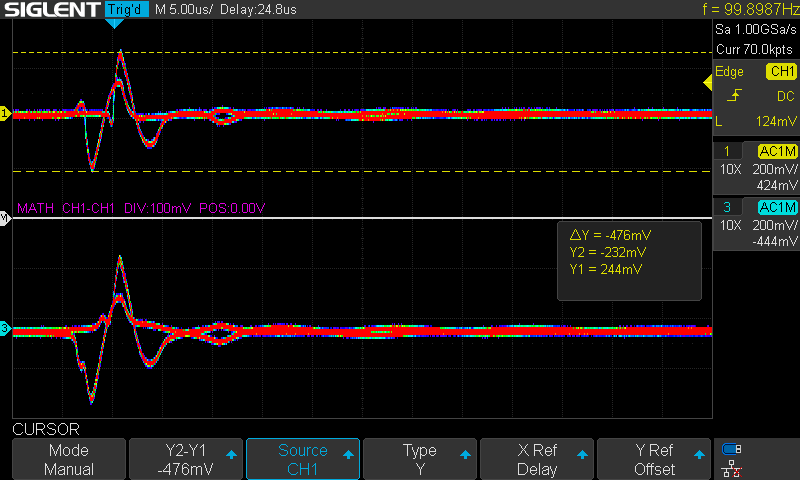This screenshot has width=800, height=480.
Task: Click the channel 3 waveform negative peak
Action: click(x=92, y=399)
